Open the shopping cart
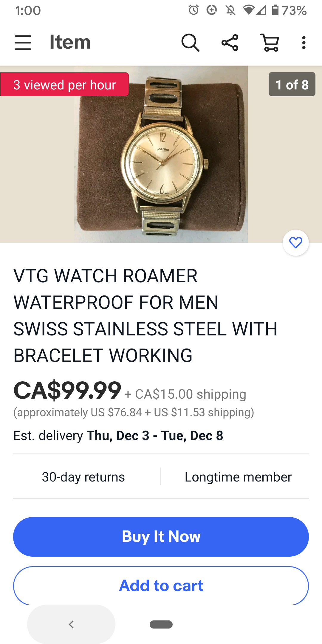Screen dimensions: 322x644 [270, 43]
